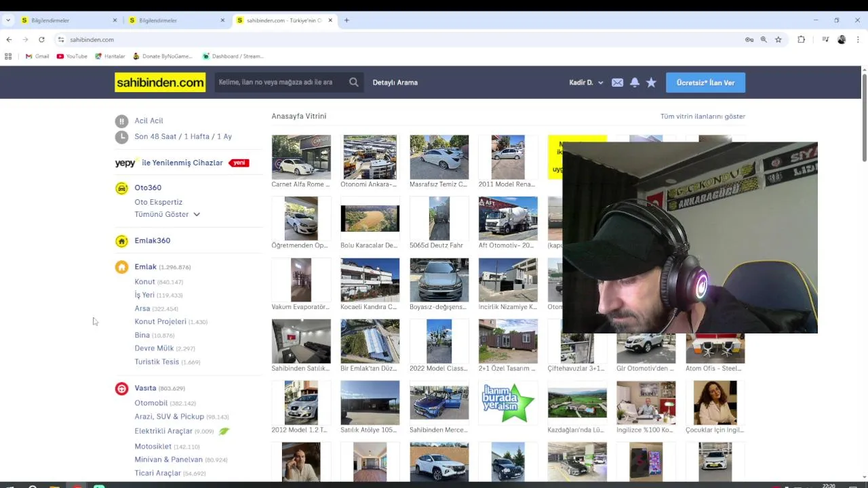
Task: Expand Tümünü Göster under Oto360
Action: click(x=167, y=214)
